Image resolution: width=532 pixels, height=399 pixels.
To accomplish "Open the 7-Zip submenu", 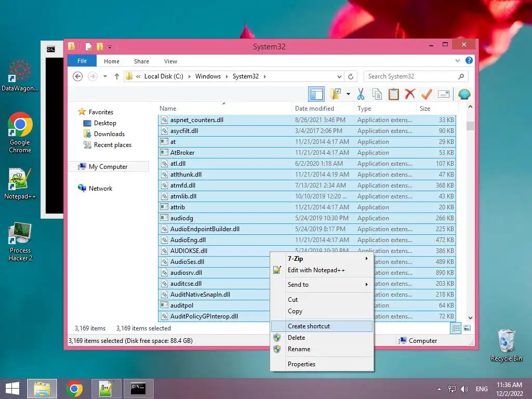I will [322, 259].
